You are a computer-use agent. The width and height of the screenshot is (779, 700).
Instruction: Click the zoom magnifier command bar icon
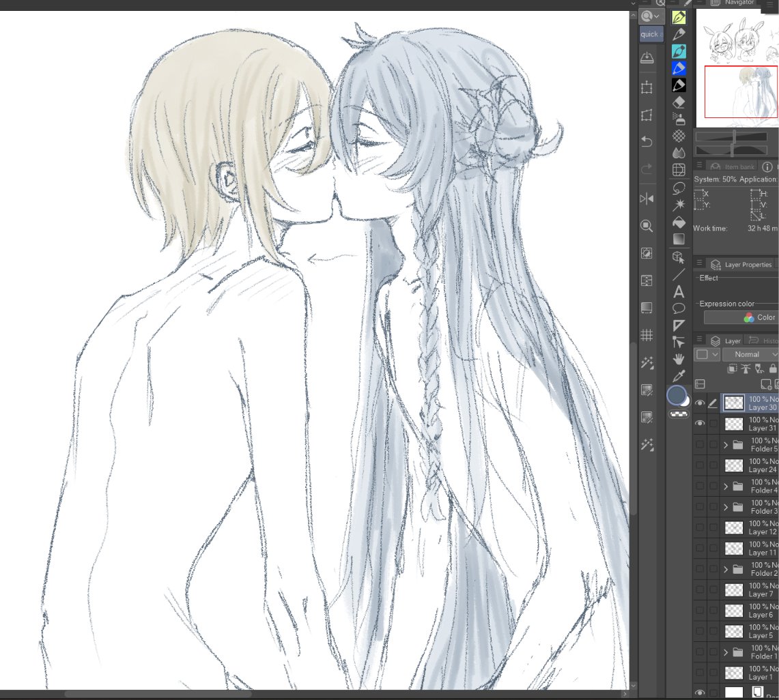(x=647, y=227)
